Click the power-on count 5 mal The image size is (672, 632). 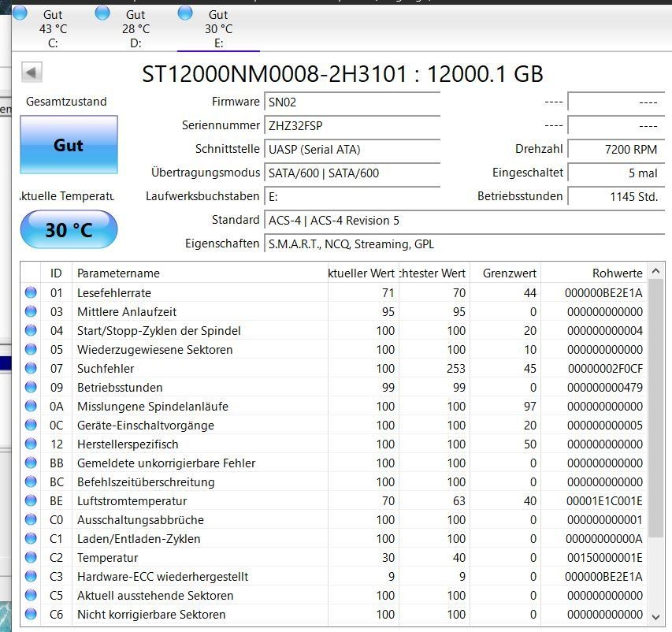(x=616, y=173)
